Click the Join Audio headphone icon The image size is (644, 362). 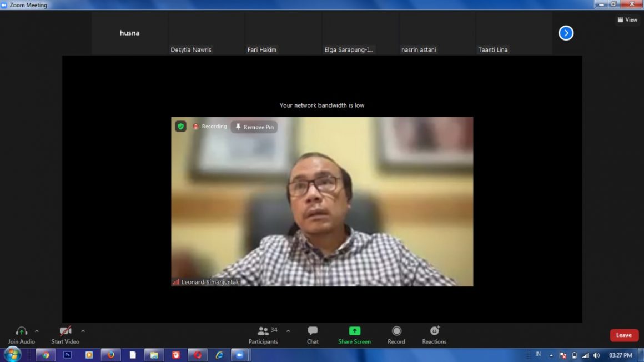click(x=22, y=331)
